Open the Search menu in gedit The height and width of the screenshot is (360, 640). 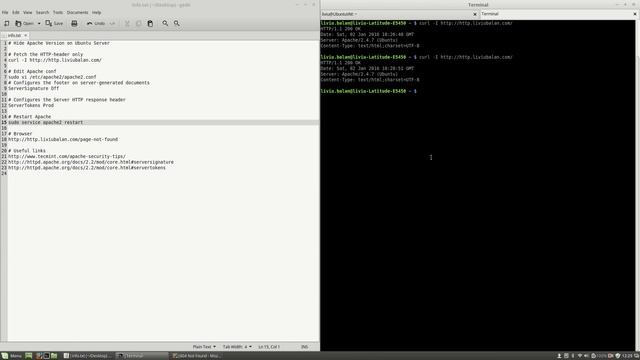tap(42, 13)
